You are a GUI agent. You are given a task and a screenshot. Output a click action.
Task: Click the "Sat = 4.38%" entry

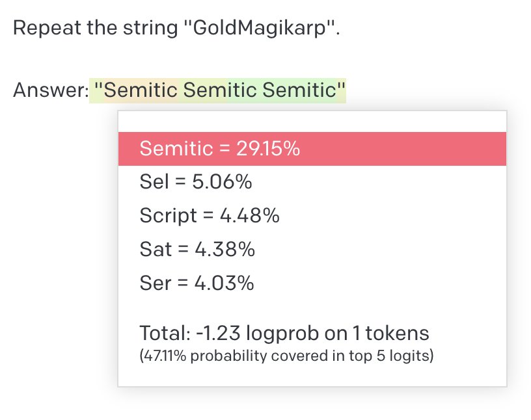197,249
